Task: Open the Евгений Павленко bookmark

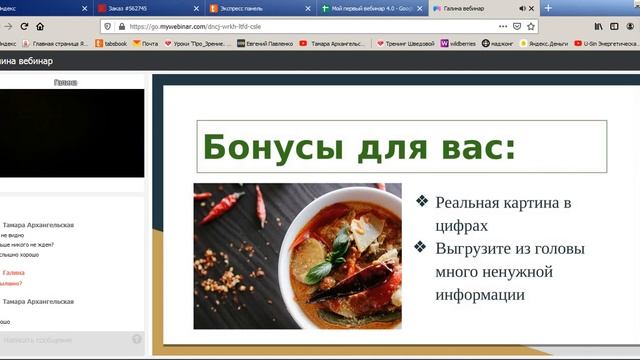Action: coord(265,44)
